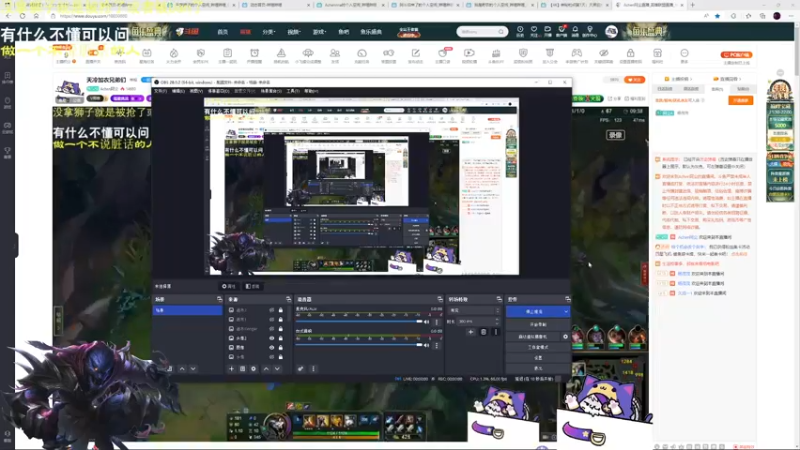Add a new scene transition with plus
The height and width of the screenshot is (450, 800).
coord(470,332)
